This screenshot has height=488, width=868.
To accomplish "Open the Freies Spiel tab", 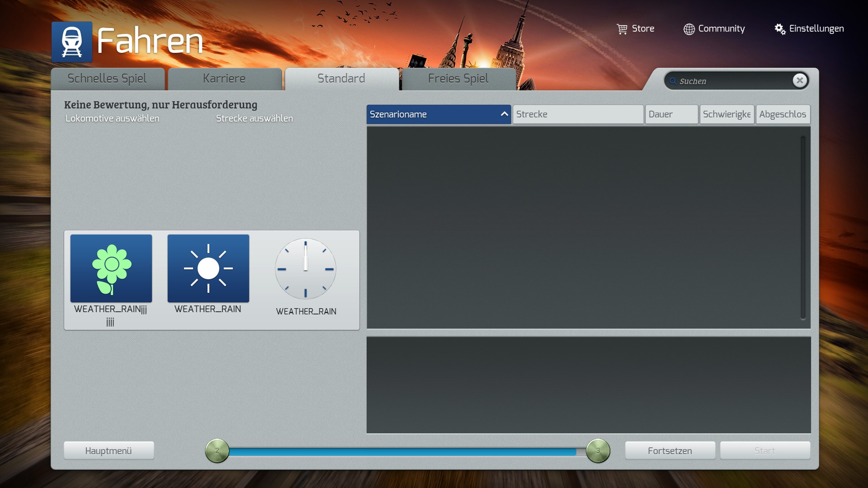I will pyautogui.click(x=458, y=79).
